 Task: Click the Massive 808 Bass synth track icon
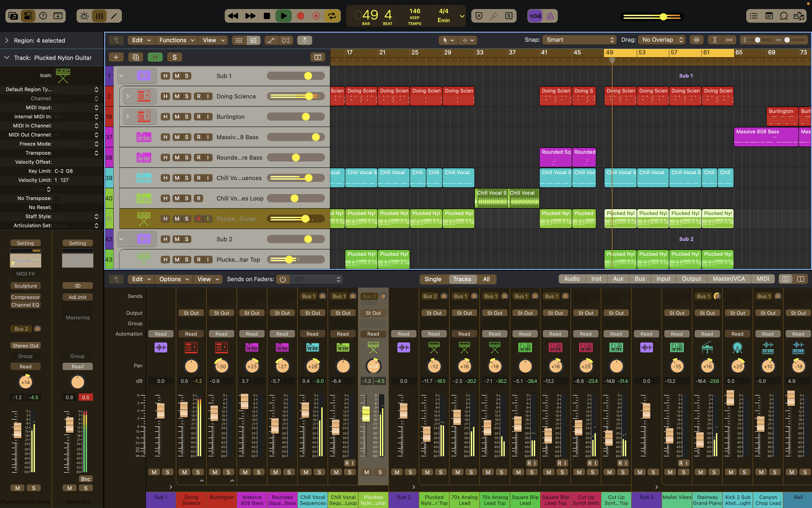coord(144,137)
